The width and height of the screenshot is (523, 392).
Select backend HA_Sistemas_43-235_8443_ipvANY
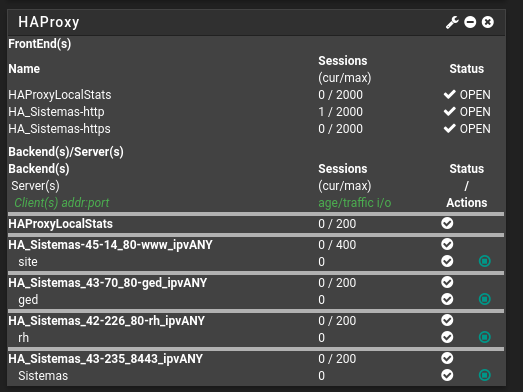click(x=105, y=359)
